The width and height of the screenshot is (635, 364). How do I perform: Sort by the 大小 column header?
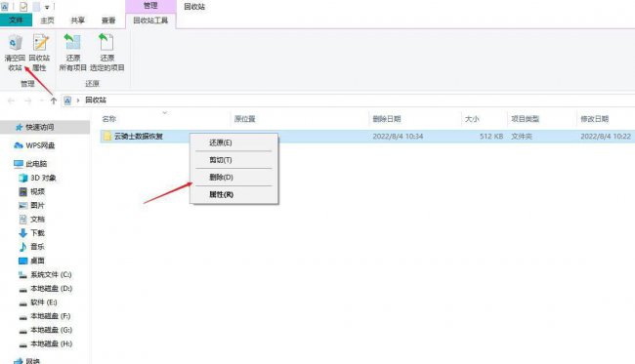point(472,119)
